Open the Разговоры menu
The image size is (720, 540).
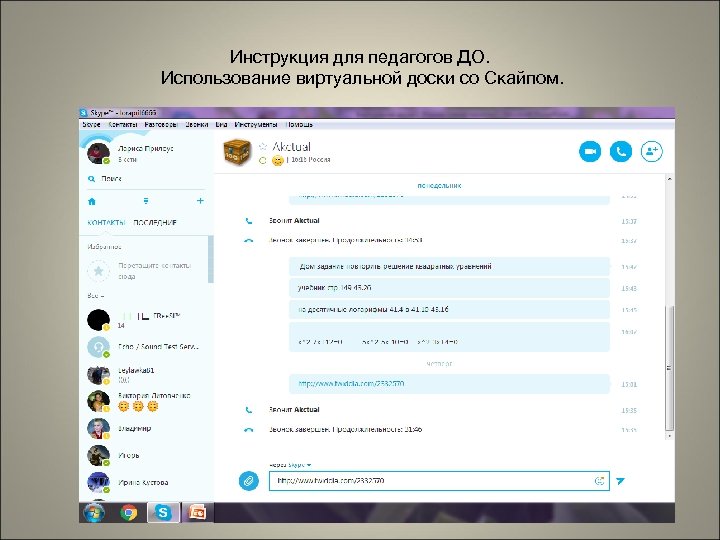tap(161, 124)
